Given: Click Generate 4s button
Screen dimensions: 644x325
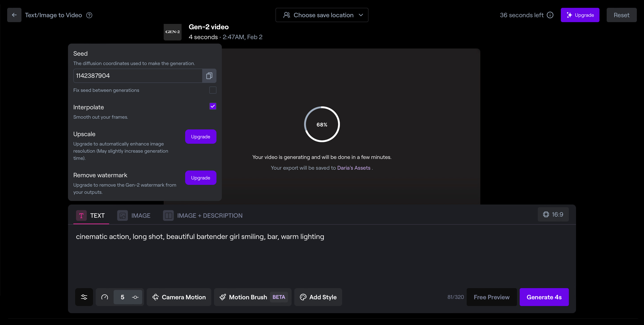Looking at the screenshot, I should pyautogui.click(x=544, y=297).
